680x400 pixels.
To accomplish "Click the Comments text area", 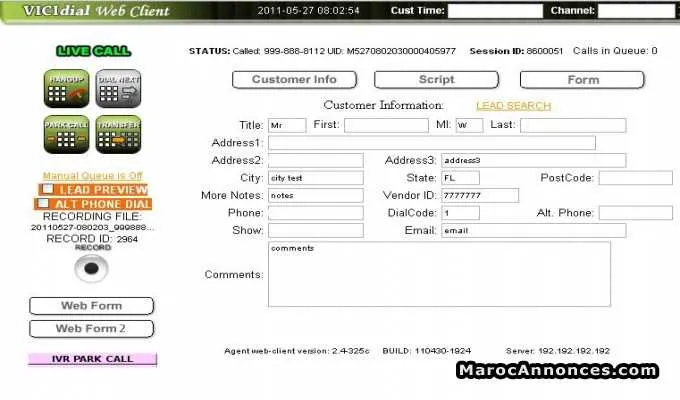I will pos(439,274).
